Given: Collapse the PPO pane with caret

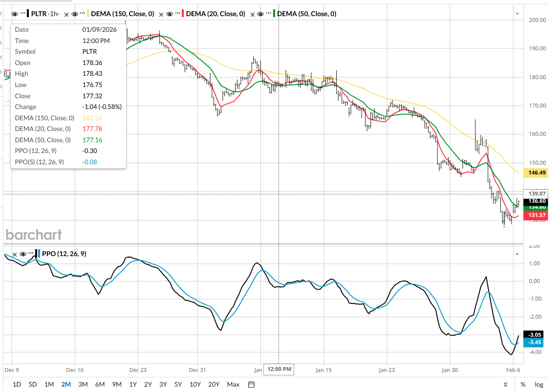Looking at the screenshot, I should pos(517,254).
